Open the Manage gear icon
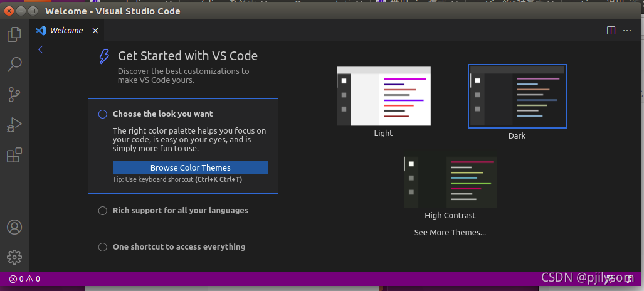The image size is (644, 291). pyautogui.click(x=14, y=257)
